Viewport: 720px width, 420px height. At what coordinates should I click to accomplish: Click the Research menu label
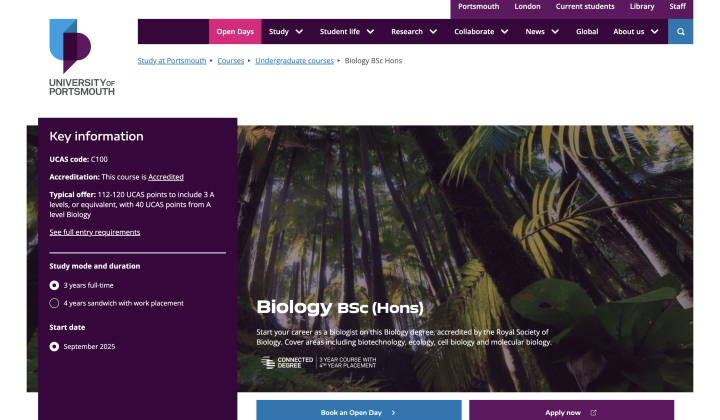point(407,32)
